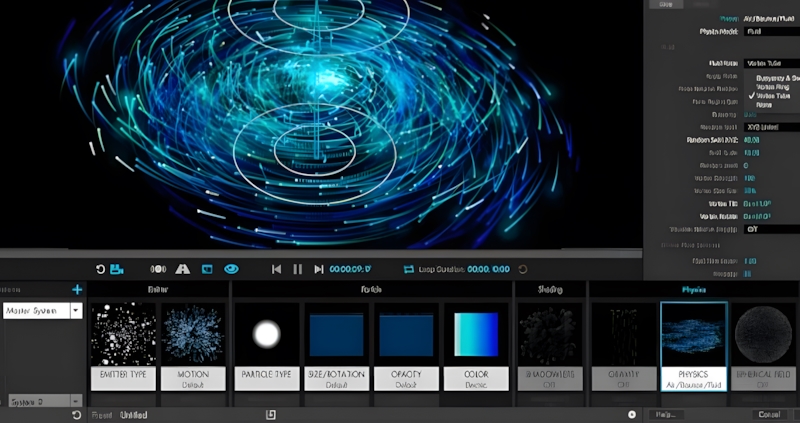Step forward to the next frame
Screen dimensions: 800x423
(x=318, y=269)
